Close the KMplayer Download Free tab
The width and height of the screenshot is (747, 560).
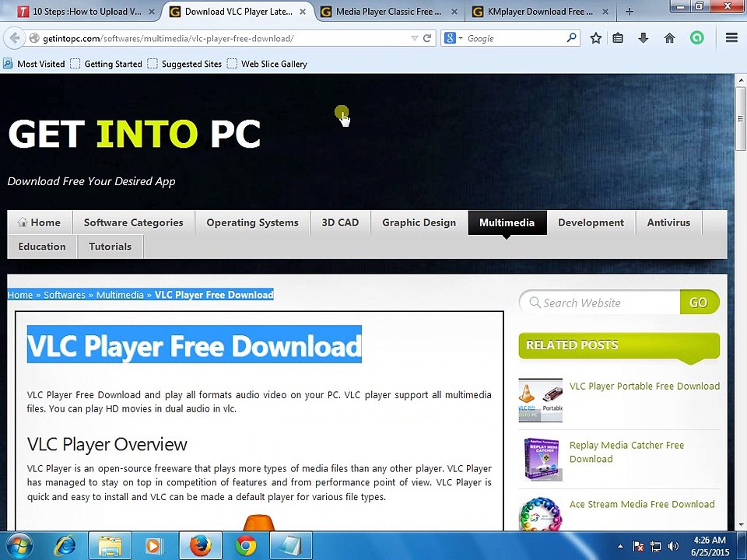click(x=605, y=12)
